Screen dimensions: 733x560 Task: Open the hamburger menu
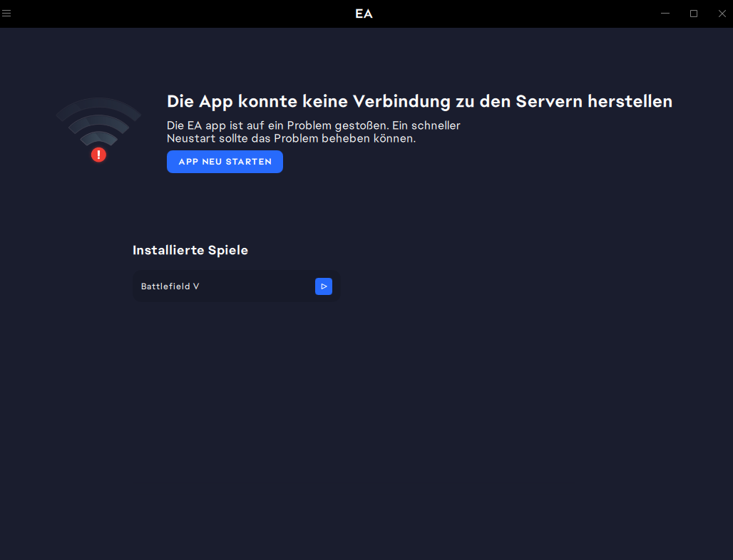click(x=6, y=14)
